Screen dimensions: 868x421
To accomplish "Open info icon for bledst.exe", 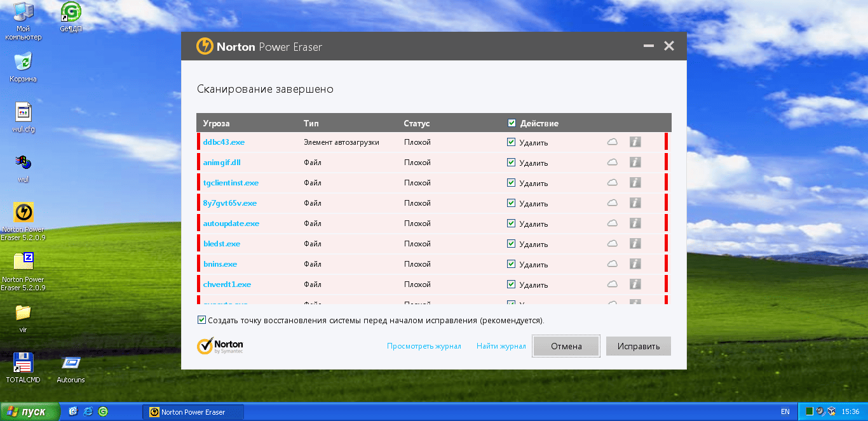I will coord(635,244).
